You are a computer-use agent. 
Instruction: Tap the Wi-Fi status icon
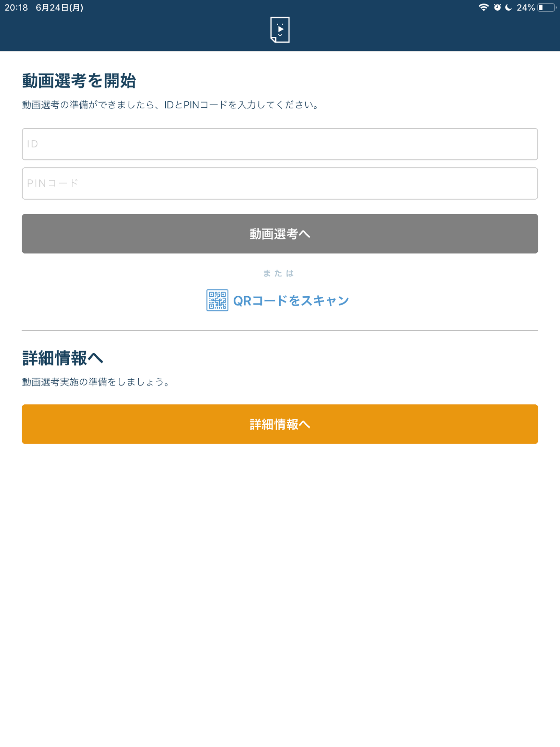484,7
